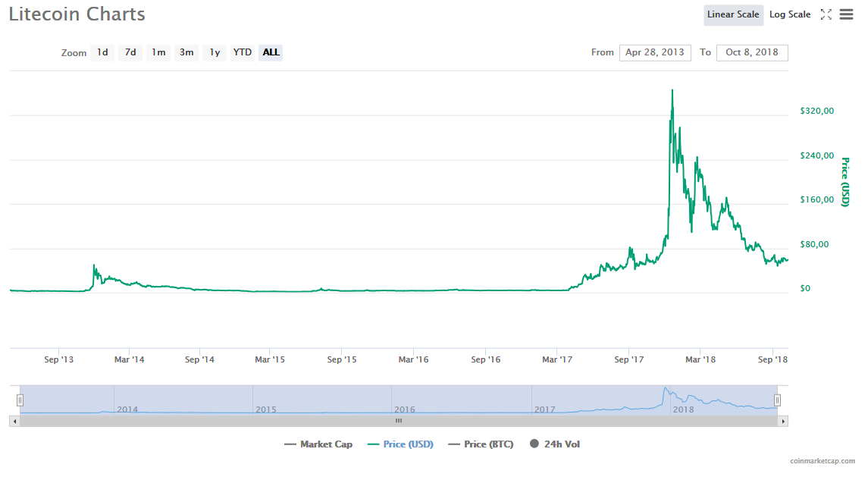Click the navigator scrollbar right arrow
The width and height of the screenshot is (868, 477).
[783, 422]
